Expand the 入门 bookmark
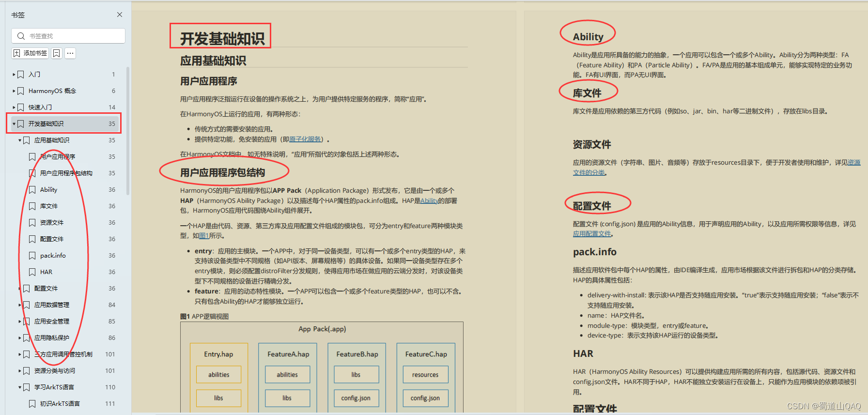Image resolution: width=868 pixels, height=415 pixels. [14, 75]
